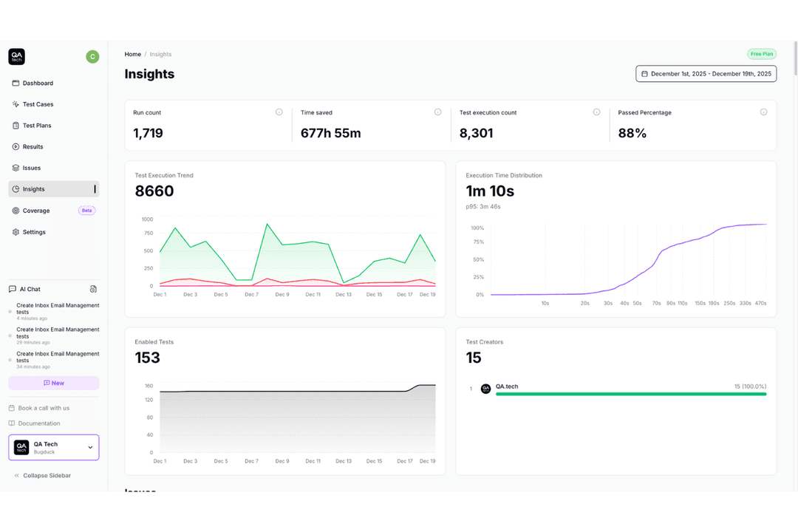Click the Test Cases sparkle icon
Viewport: 798px width, 532px height.
point(16,104)
